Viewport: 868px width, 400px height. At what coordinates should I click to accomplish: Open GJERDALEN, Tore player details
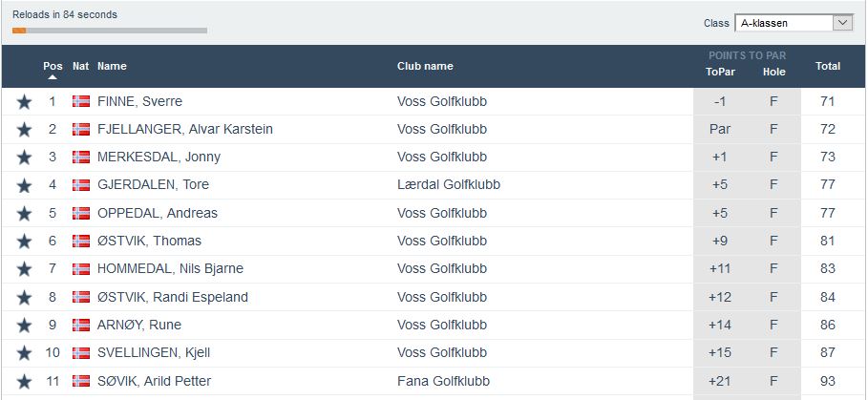[x=153, y=185]
